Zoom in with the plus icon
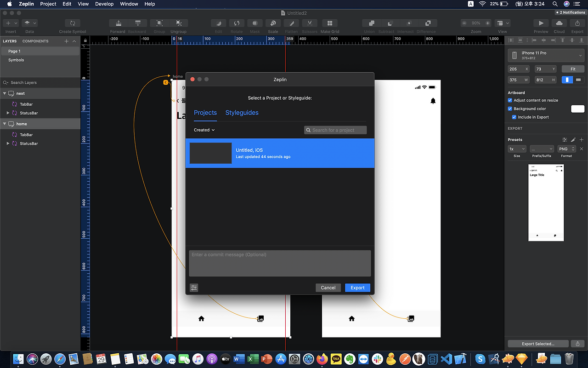This screenshot has width=588, height=368. pos(487,23)
